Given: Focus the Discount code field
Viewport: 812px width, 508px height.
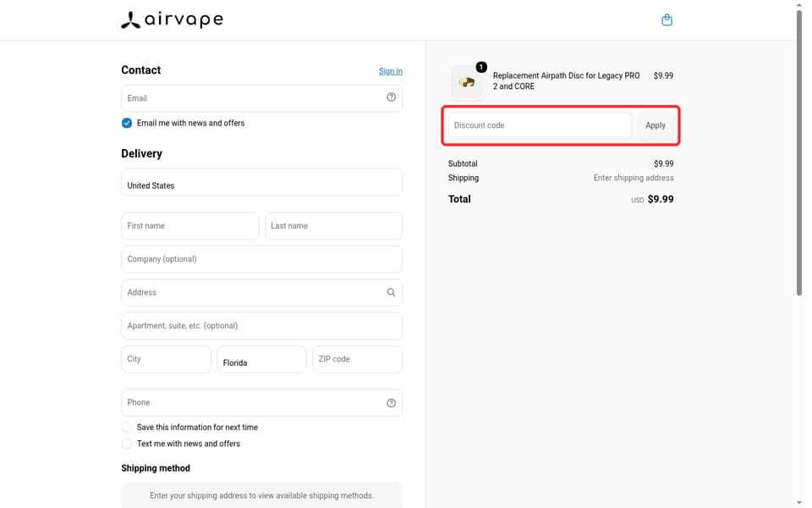Looking at the screenshot, I should pos(540,125).
